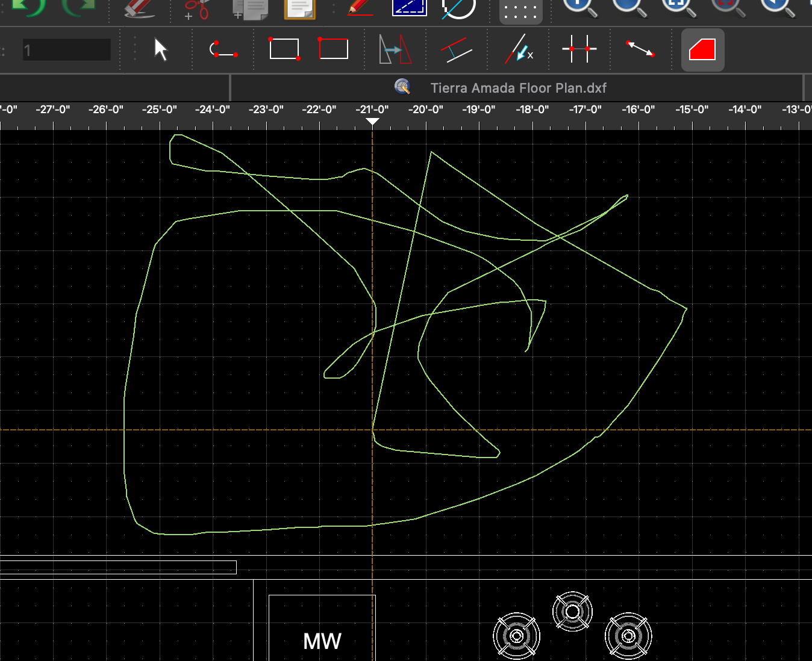Select the red pencil drawing tool
This screenshot has width=812, height=661.
point(360,7)
